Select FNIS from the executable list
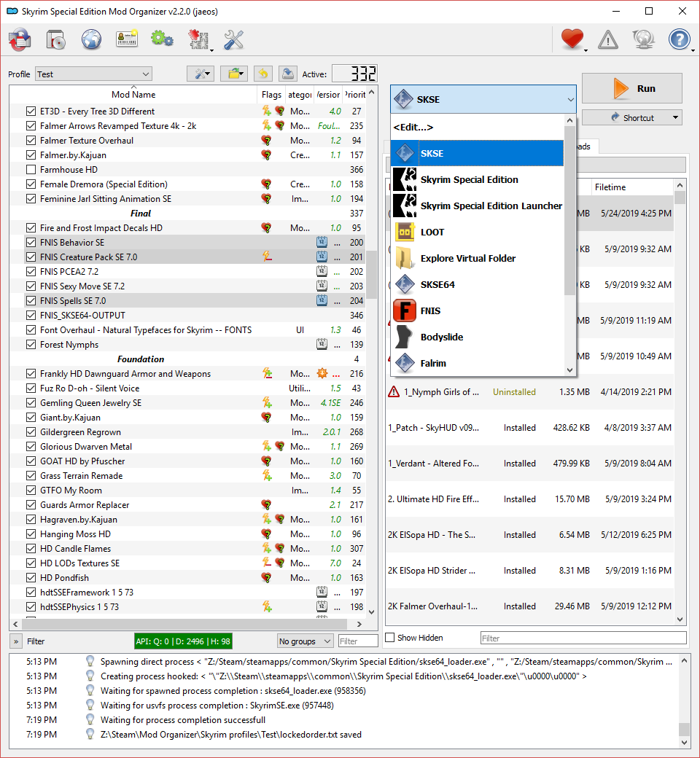This screenshot has height=758, width=700. [477, 310]
